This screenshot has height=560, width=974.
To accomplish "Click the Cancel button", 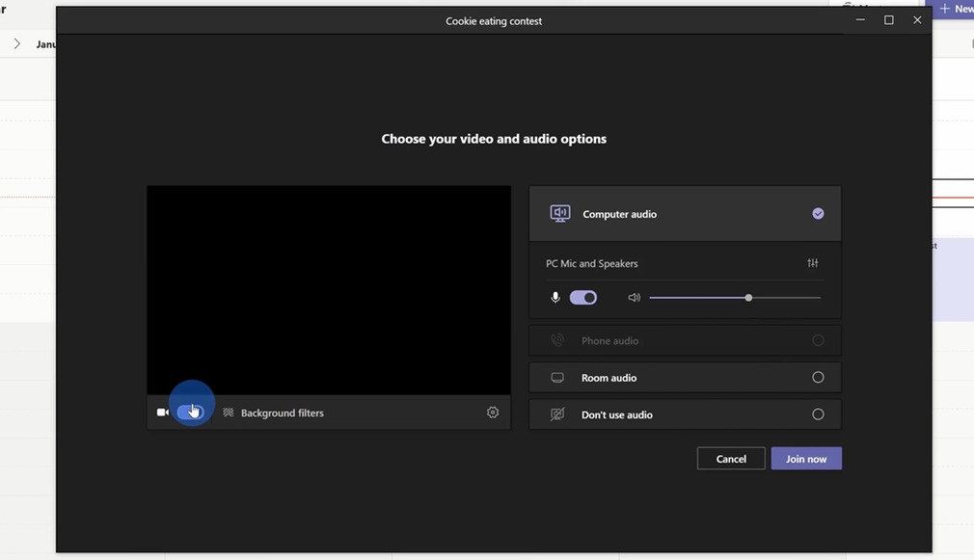I will pyautogui.click(x=730, y=458).
